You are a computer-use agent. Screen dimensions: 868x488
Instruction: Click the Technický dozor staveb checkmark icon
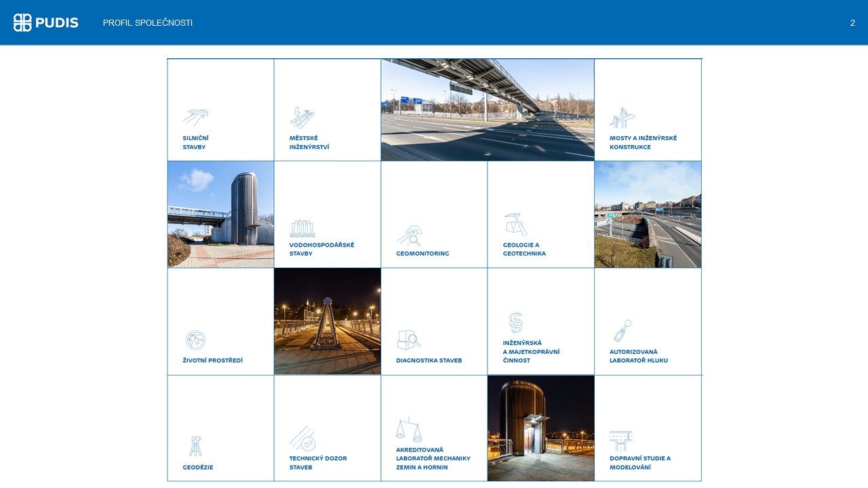(x=302, y=439)
